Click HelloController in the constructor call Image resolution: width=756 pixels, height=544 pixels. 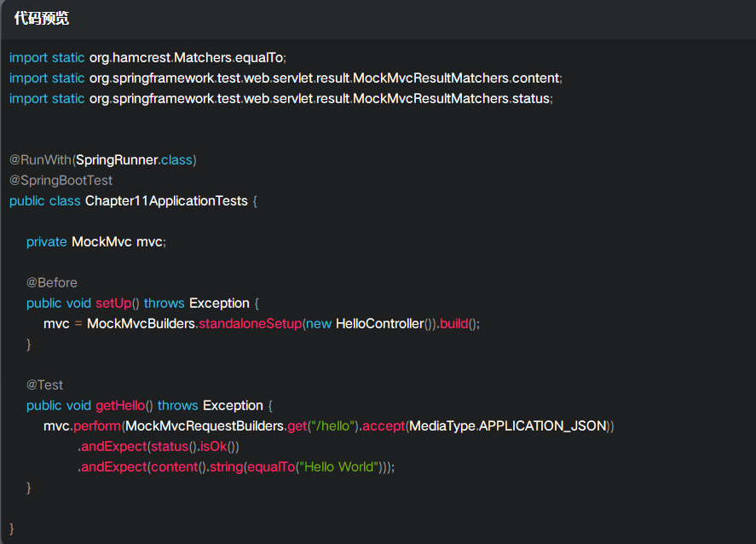(x=379, y=324)
